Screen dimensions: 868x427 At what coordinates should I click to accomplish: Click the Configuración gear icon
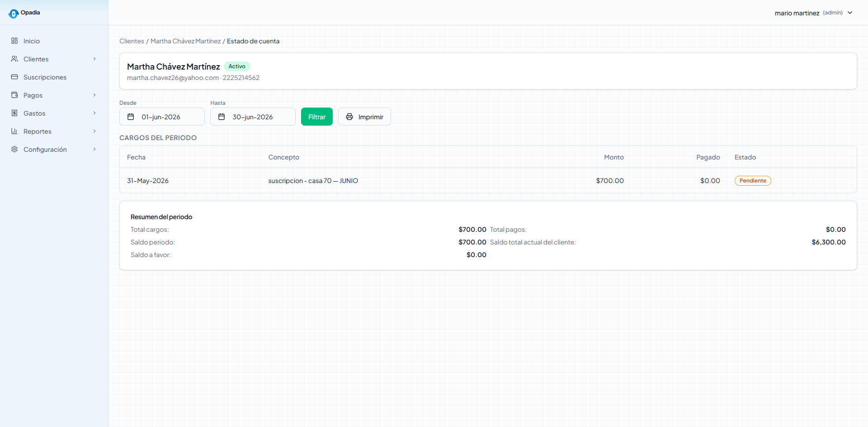[14, 149]
